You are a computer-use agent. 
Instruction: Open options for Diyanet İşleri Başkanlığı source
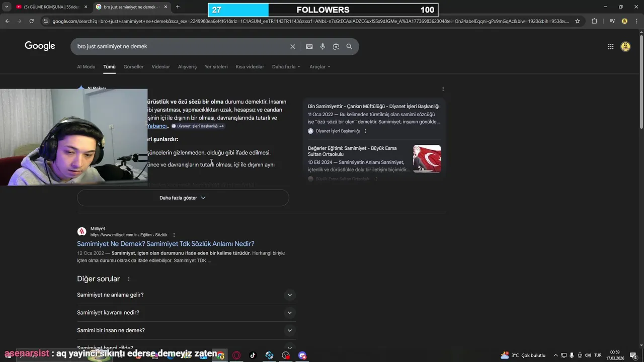click(365, 131)
